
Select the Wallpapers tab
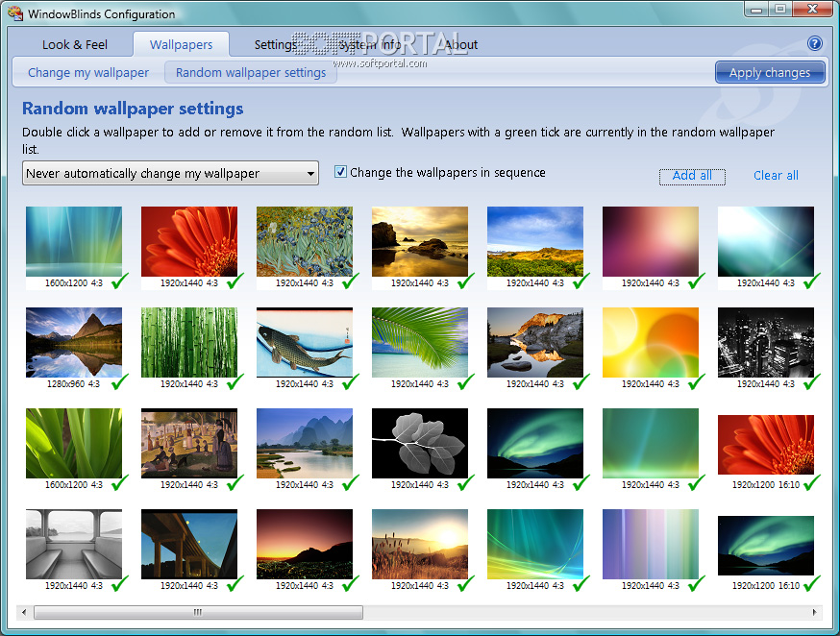click(181, 44)
